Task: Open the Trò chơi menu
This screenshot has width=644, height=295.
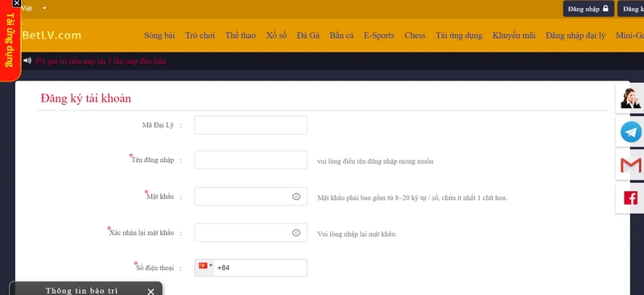Action: click(200, 35)
